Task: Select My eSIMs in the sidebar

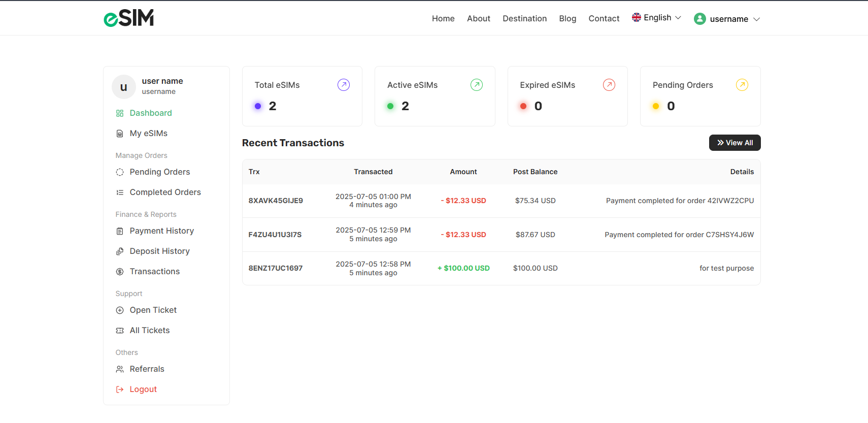Action: tap(148, 134)
